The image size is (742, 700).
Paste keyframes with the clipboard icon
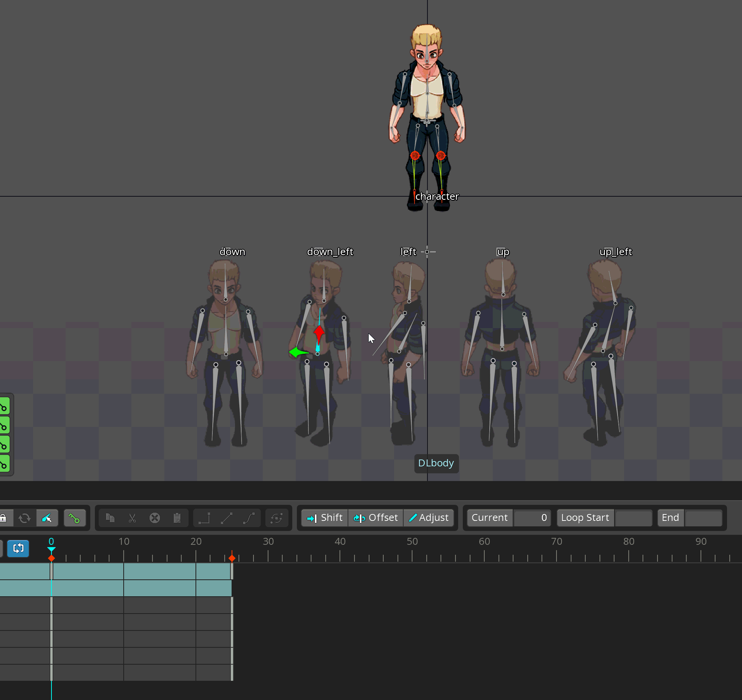point(177,518)
